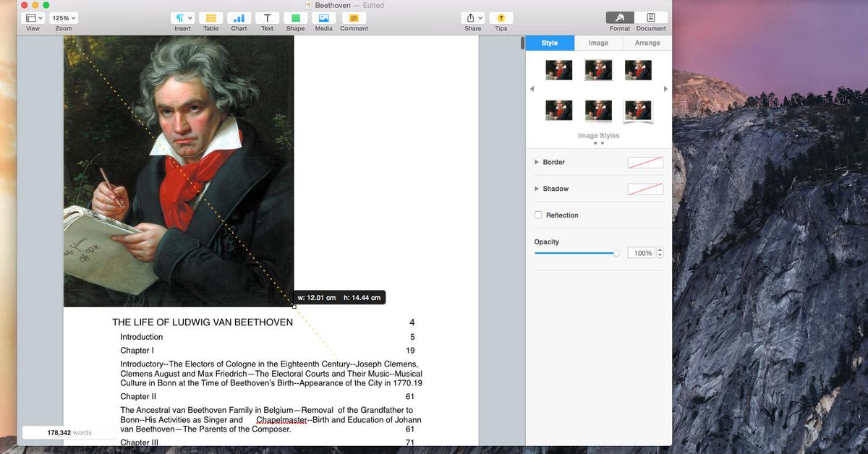Click the 178,342 words counter
Image resolution: width=868 pixels, height=454 pixels.
(x=69, y=433)
